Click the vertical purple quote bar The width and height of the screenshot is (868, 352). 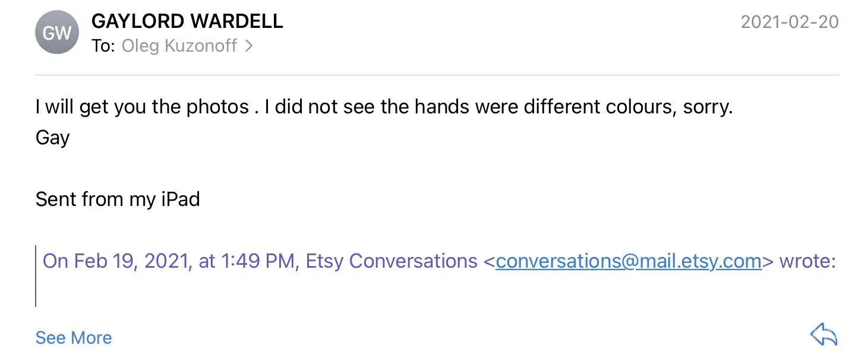36,276
